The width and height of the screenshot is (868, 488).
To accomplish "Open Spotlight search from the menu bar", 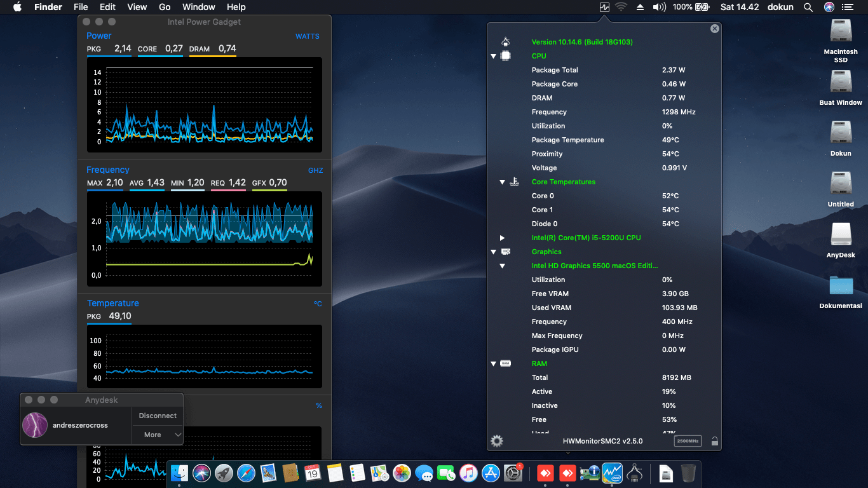I will tap(808, 7).
